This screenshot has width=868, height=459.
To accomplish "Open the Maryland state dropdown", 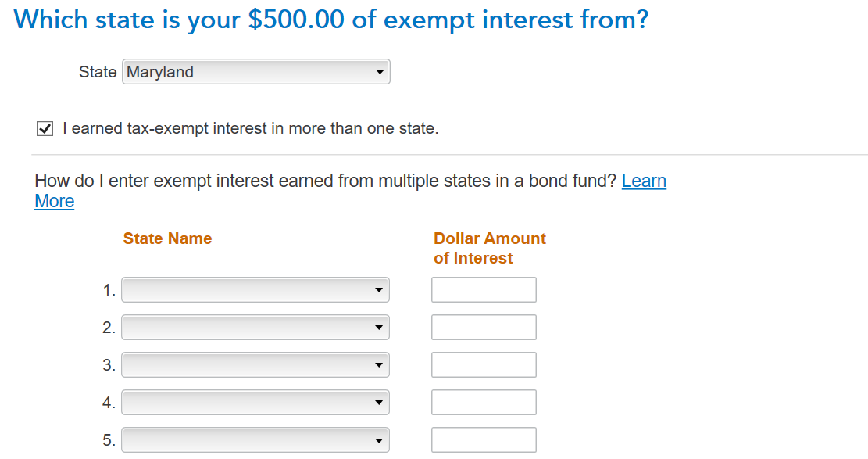I will pos(255,72).
